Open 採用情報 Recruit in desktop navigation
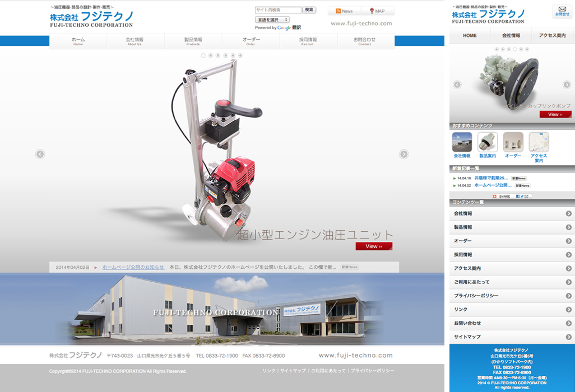 coord(308,41)
